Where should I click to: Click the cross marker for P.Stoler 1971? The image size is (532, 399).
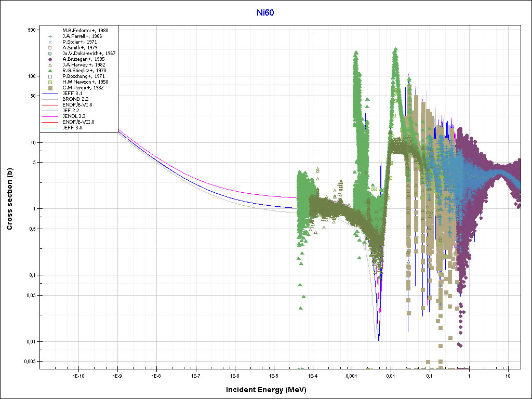(x=50, y=42)
